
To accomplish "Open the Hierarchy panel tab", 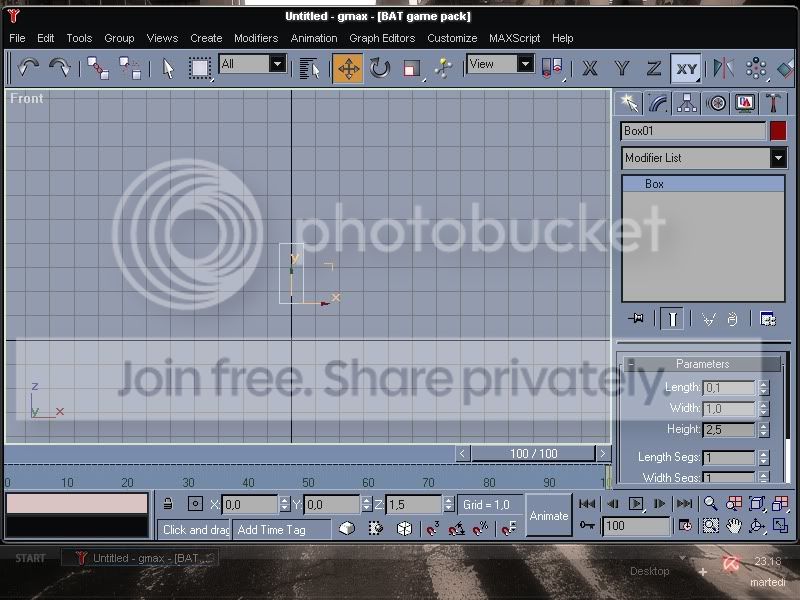I will 687,103.
